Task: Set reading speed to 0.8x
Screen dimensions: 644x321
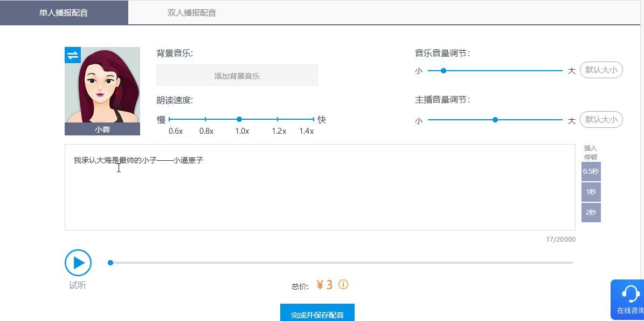Action: pos(205,119)
